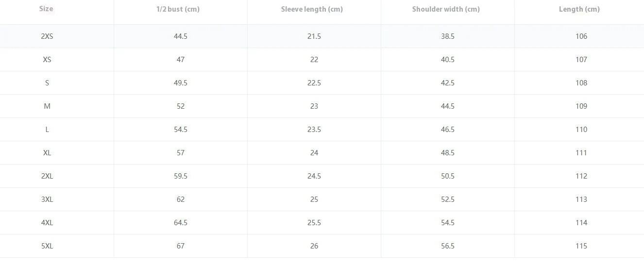Select the M size row label
Image resolution: width=644 pixels, height=265 pixels.
coord(47,106)
